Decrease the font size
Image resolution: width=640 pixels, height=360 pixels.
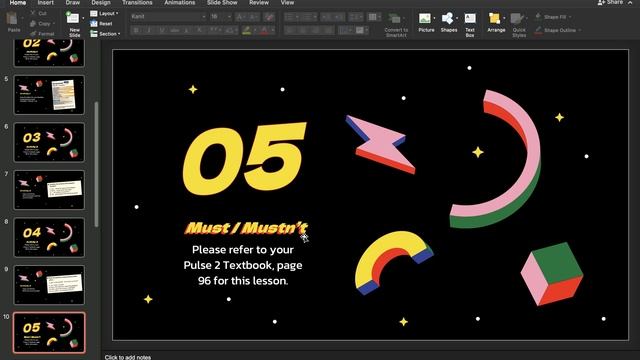point(253,17)
